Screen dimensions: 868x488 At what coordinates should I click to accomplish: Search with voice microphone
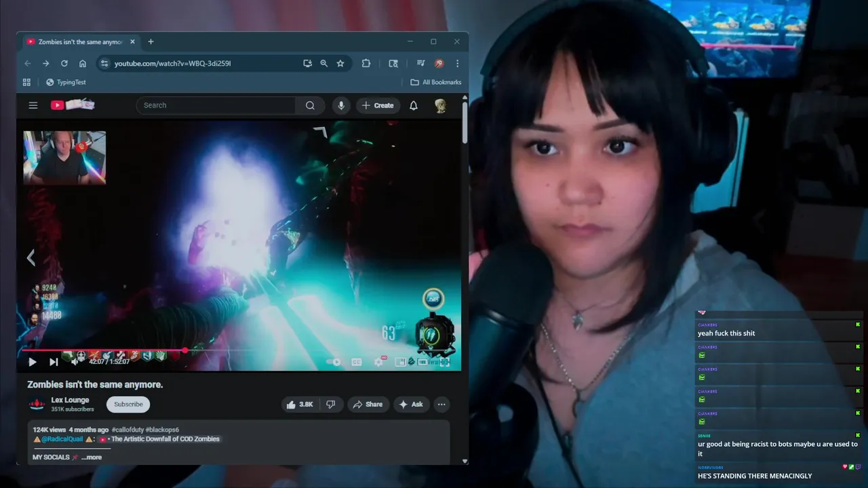[341, 105]
